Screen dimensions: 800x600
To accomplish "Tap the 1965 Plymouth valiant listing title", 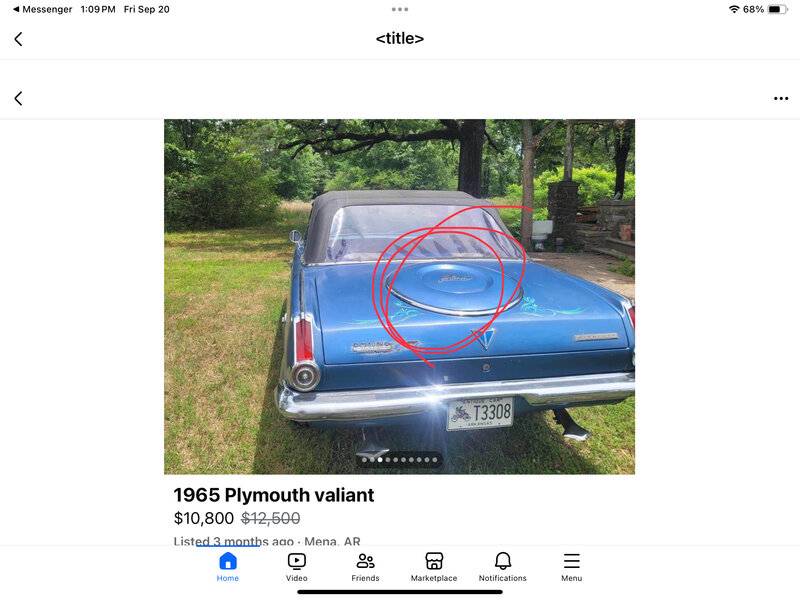I will pyautogui.click(x=273, y=495).
